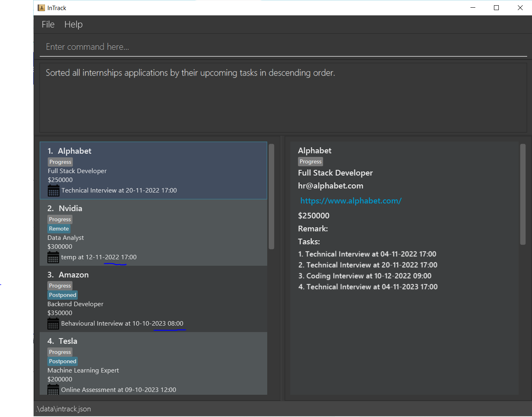Click the Progress tag on Tesla card
Screen dimensions: 532x417
[x=60, y=352]
